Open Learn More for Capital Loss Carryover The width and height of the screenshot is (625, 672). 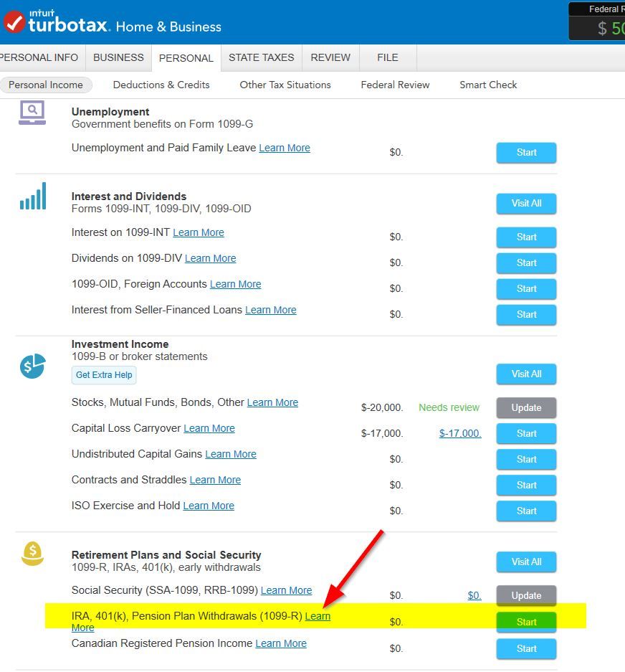(209, 428)
